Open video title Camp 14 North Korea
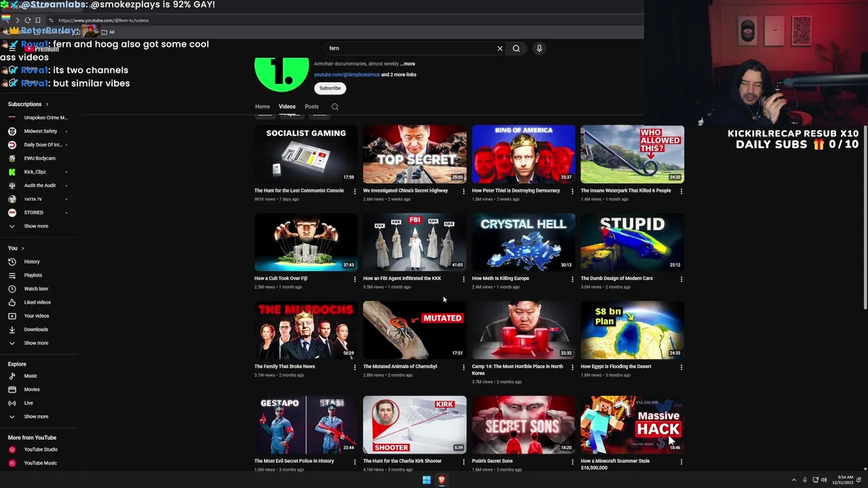868x488 pixels. pyautogui.click(x=517, y=370)
